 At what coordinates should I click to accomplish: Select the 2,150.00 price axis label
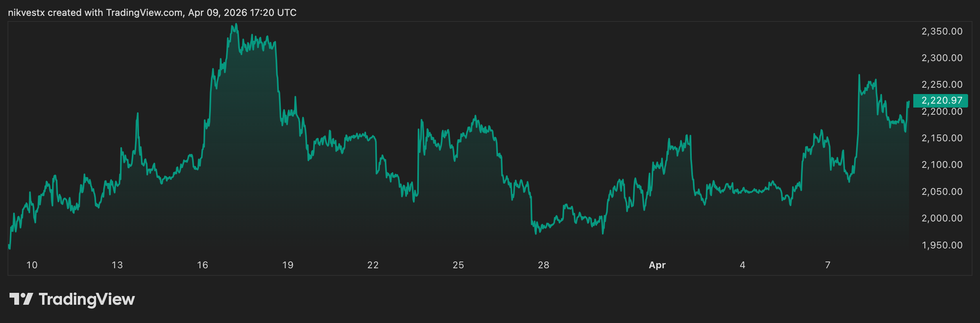coord(942,138)
